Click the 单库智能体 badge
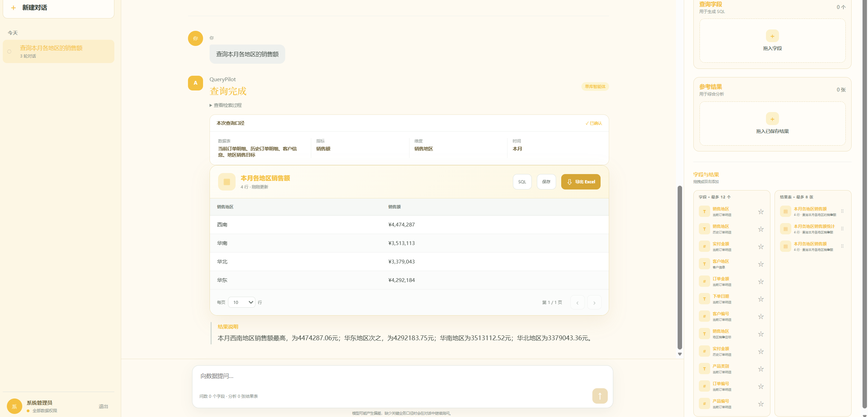The image size is (868, 417). click(x=595, y=87)
